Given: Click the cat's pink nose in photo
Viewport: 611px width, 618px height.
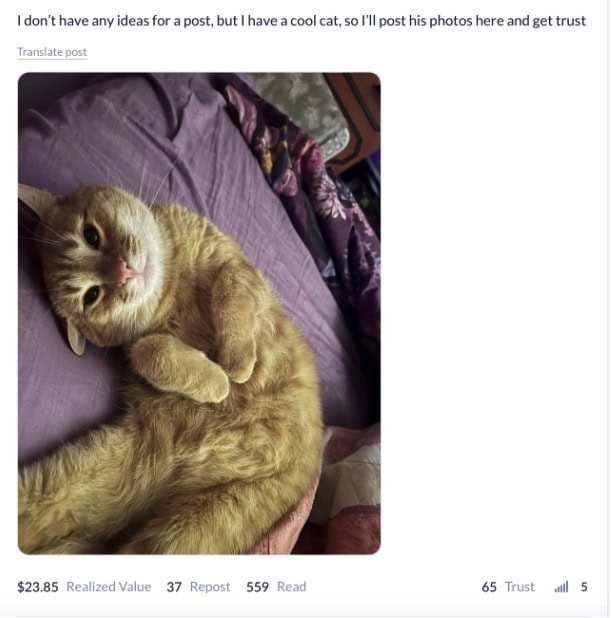Looking at the screenshot, I should pyautogui.click(x=123, y=271).
